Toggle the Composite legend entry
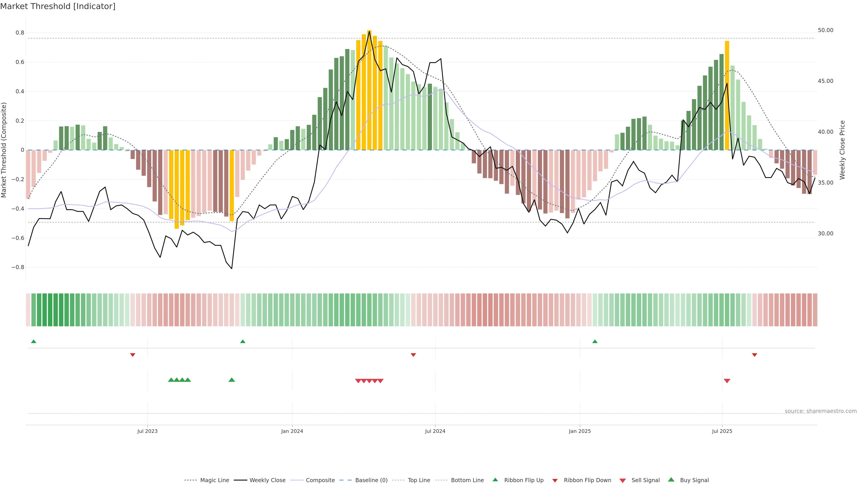 320,480
